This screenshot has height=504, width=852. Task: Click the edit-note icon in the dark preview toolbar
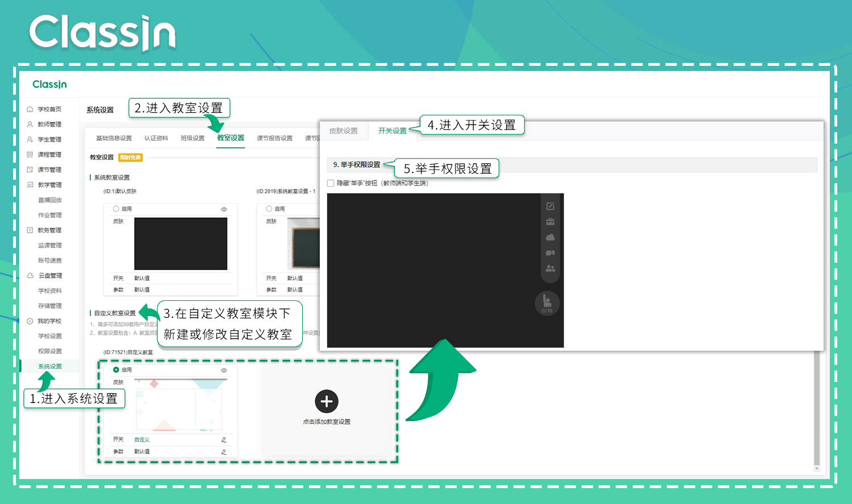[550, 206]
